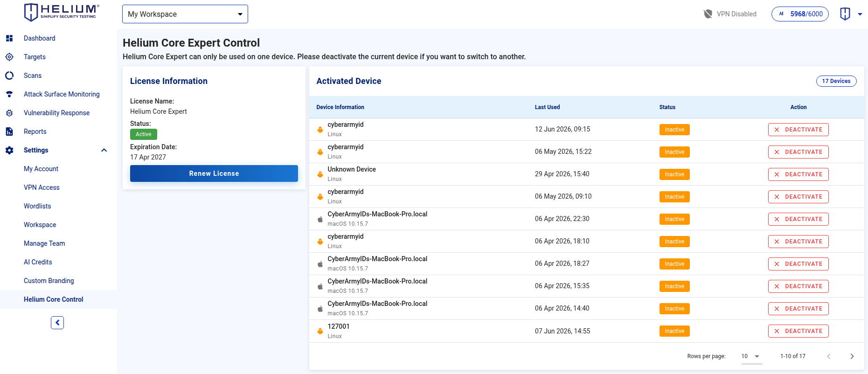Open the Reports section
868x374 pixels.
[x=35, y=132]
